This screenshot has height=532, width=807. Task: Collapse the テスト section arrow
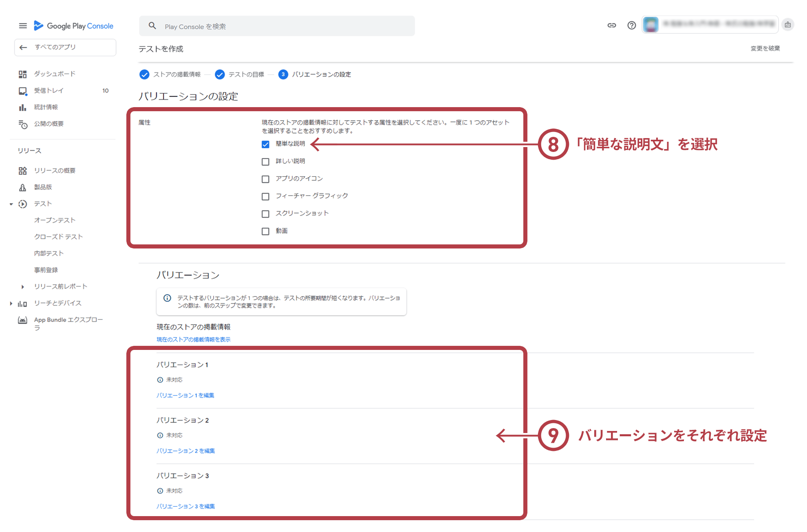click(11, 204)
